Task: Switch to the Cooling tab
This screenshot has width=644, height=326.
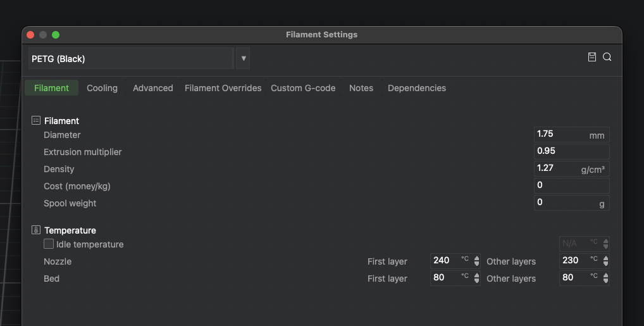Action: coord(102,88)
